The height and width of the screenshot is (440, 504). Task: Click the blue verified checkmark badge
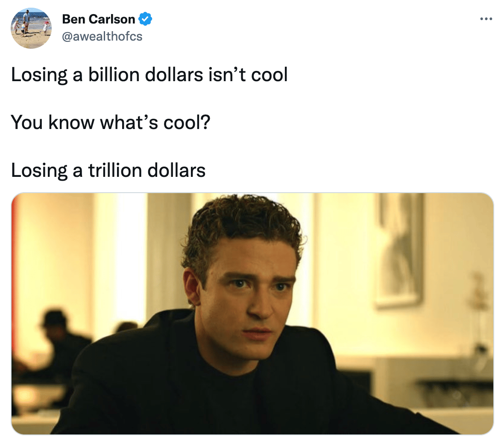tap(145, 19)
